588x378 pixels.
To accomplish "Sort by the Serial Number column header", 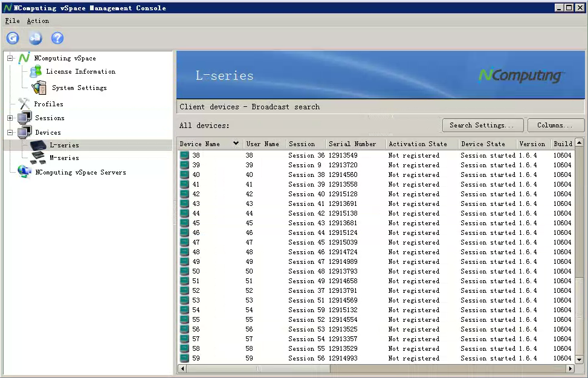I will click(x=352, y=144).
